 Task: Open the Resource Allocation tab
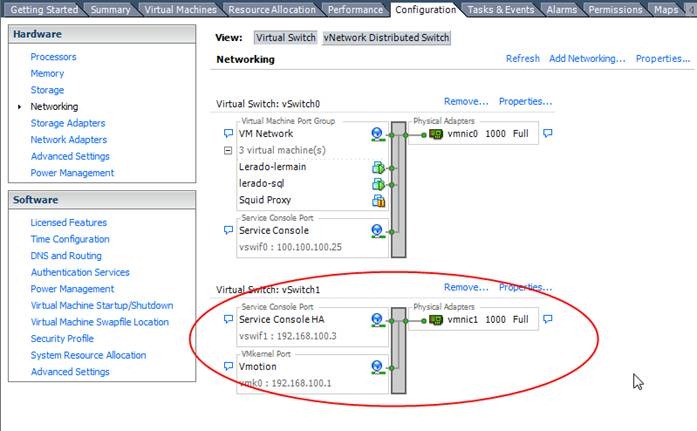[272, 9]
